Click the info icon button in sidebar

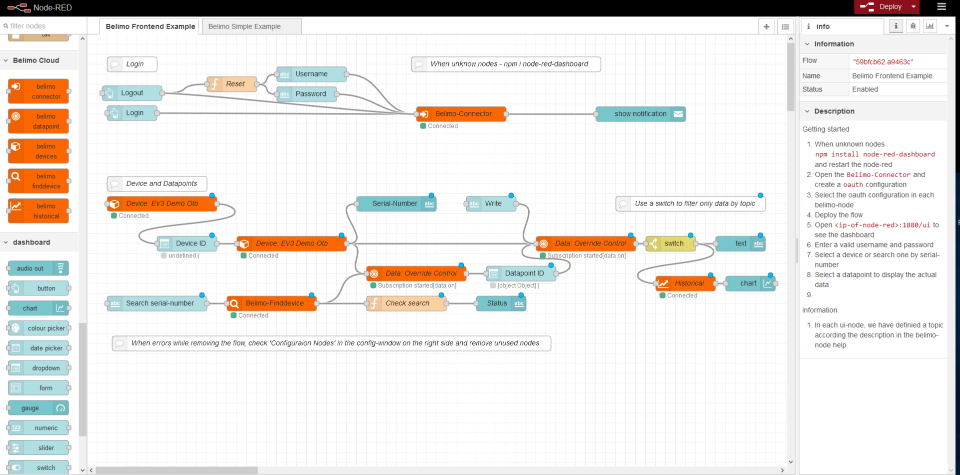[896, 26]
